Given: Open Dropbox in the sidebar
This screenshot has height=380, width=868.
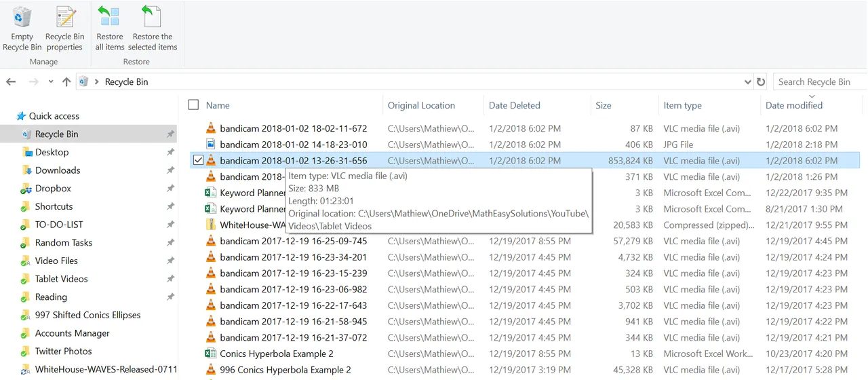Looking at the screenshot, I should (53, 189).
